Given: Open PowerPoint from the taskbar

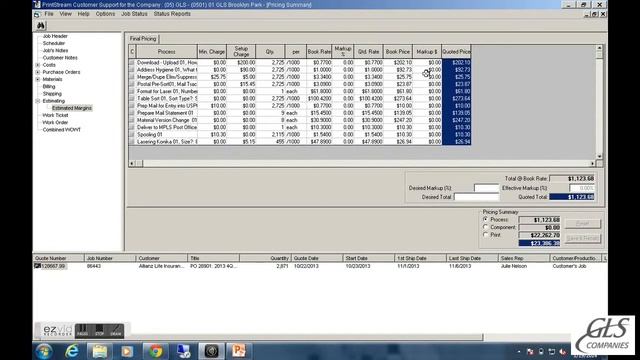Looking at the screenshot, I should pyautogui.click(x=239, y=351).
